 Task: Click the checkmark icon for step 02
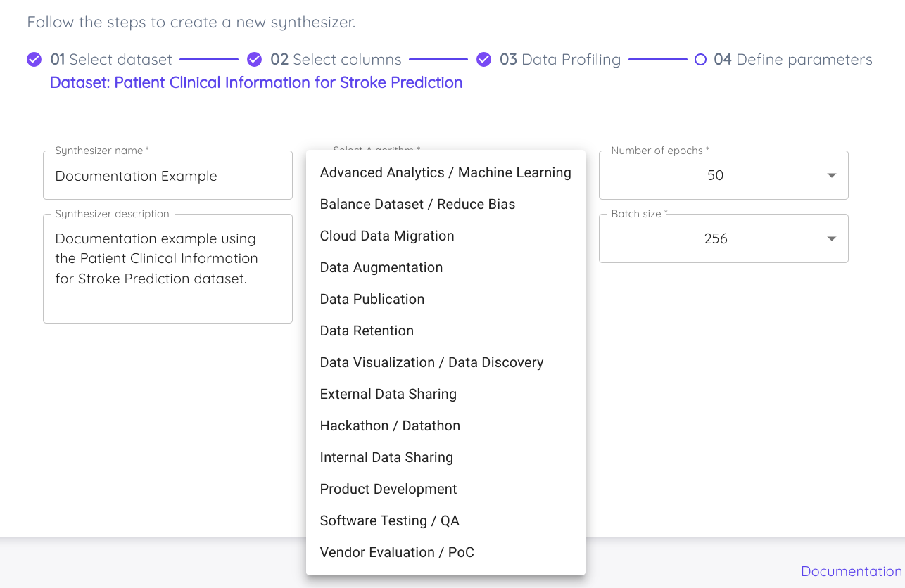click(255, 60)
